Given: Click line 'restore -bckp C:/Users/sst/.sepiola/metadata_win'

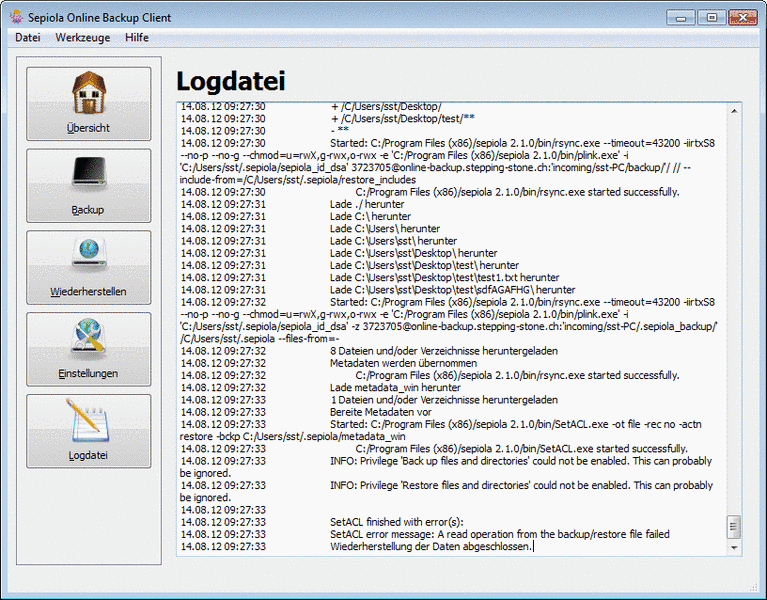Looking at the screenshot, I should click(x=293, y=437).
